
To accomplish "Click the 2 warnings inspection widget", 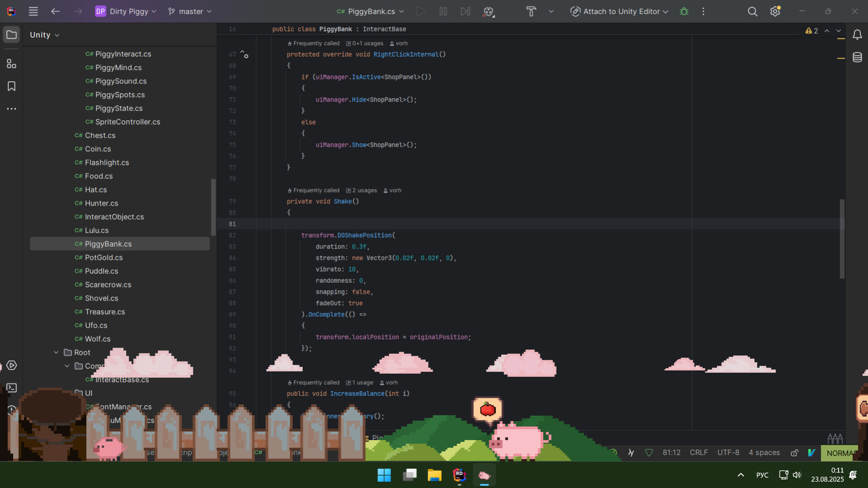I will 811,31.
